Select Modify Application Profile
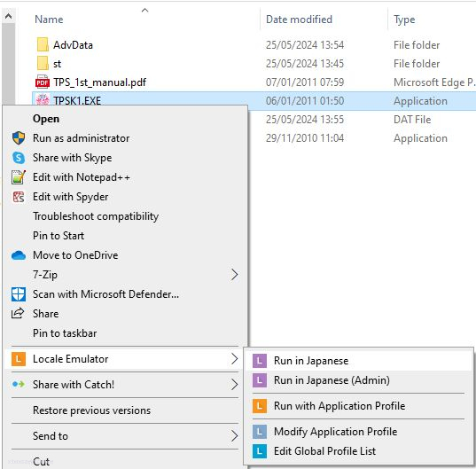This screenshot has height=469, width=476. pyautogui.click(x=359, y=432)
